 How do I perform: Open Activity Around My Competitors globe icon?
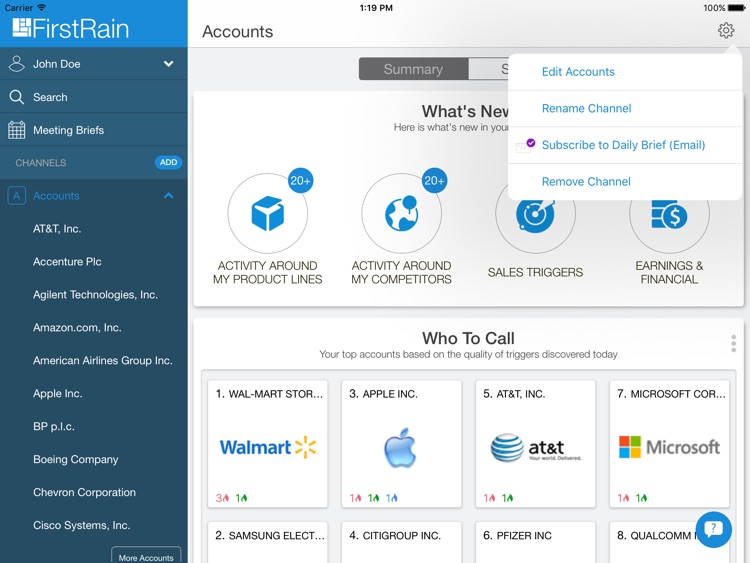(401, 213)
